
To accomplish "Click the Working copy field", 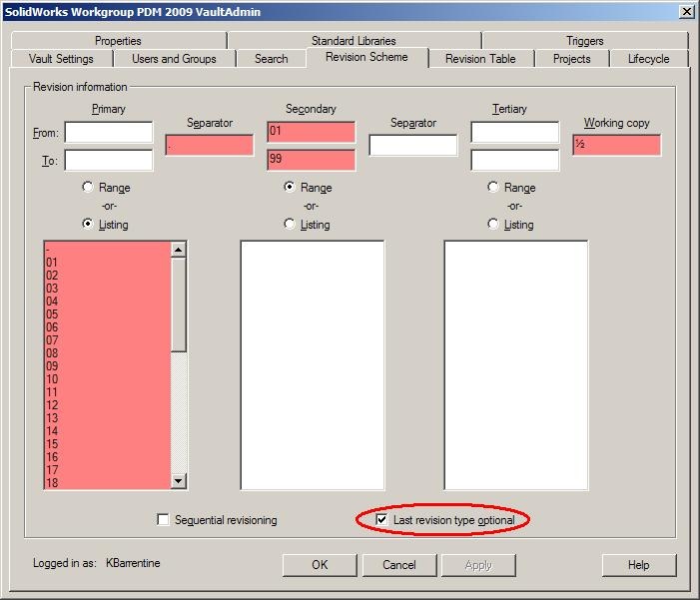I will click(x=616, y=146).
